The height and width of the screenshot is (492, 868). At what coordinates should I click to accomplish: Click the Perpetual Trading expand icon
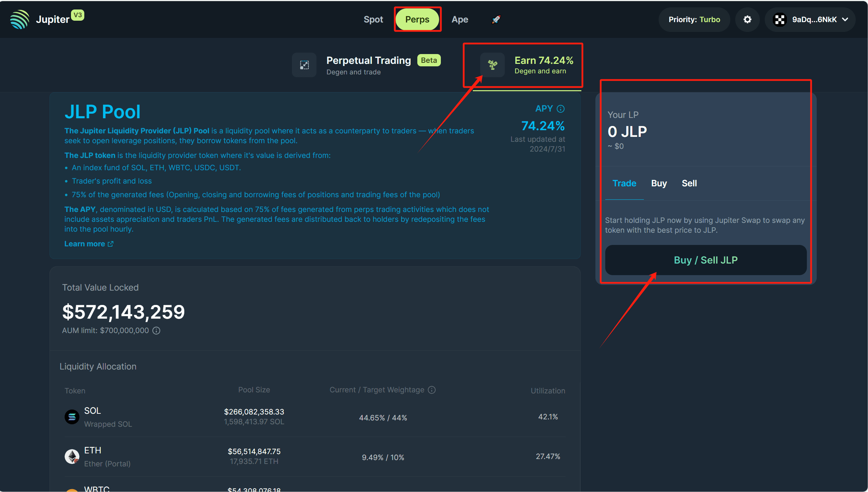[x=304, y=65]
